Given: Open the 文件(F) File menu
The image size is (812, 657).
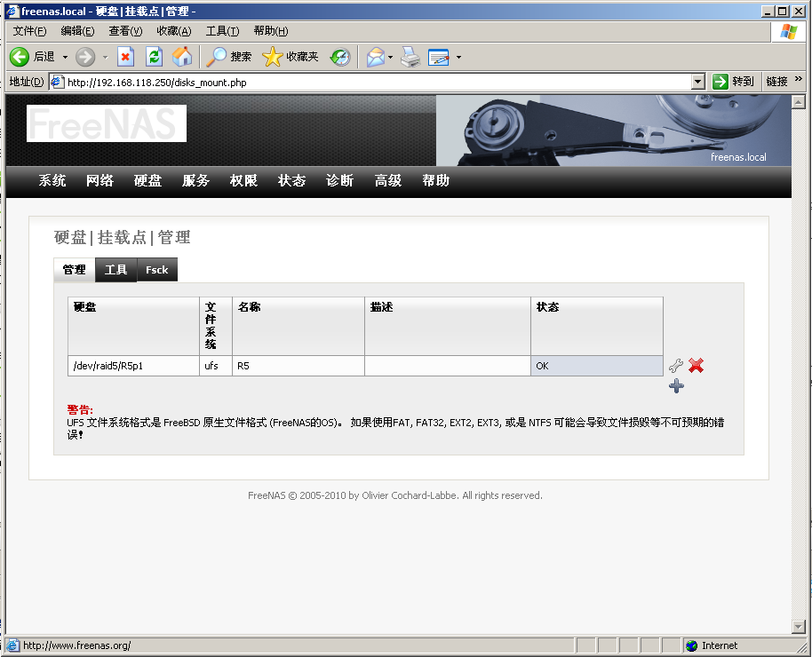Looking at the screenshot, I should coord(29,31).
